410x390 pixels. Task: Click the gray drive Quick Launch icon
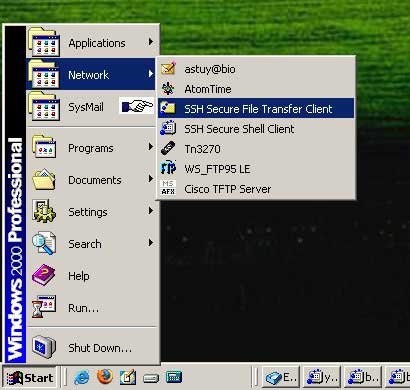(151, 378)
